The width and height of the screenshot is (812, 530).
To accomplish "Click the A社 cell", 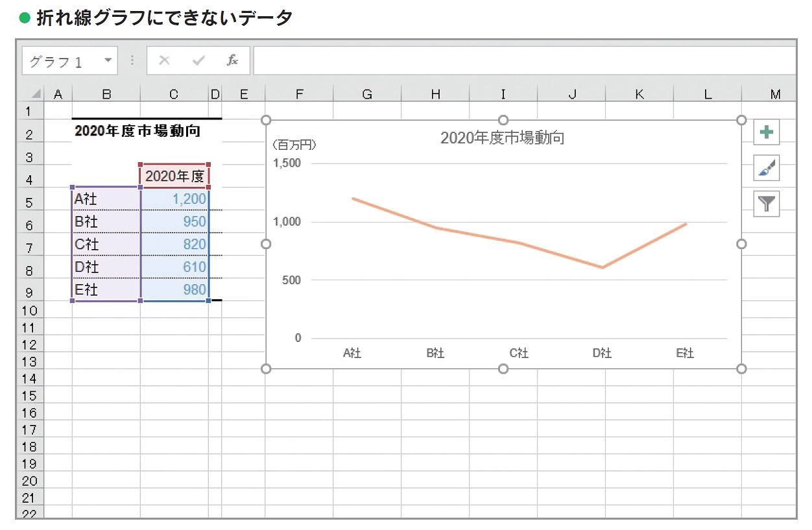I will pyautogui.click(x=106, y=199).
